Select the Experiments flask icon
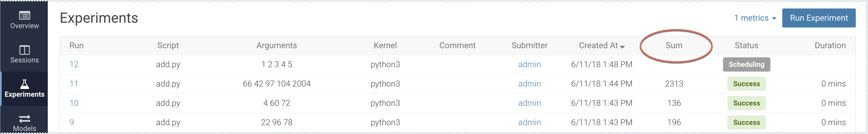 click(x=24, y=84)
